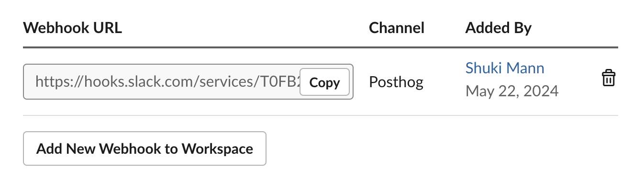Click the word Posthog under Channel
The height and width of the screenshot is (182, 644).
pos(396,82)
